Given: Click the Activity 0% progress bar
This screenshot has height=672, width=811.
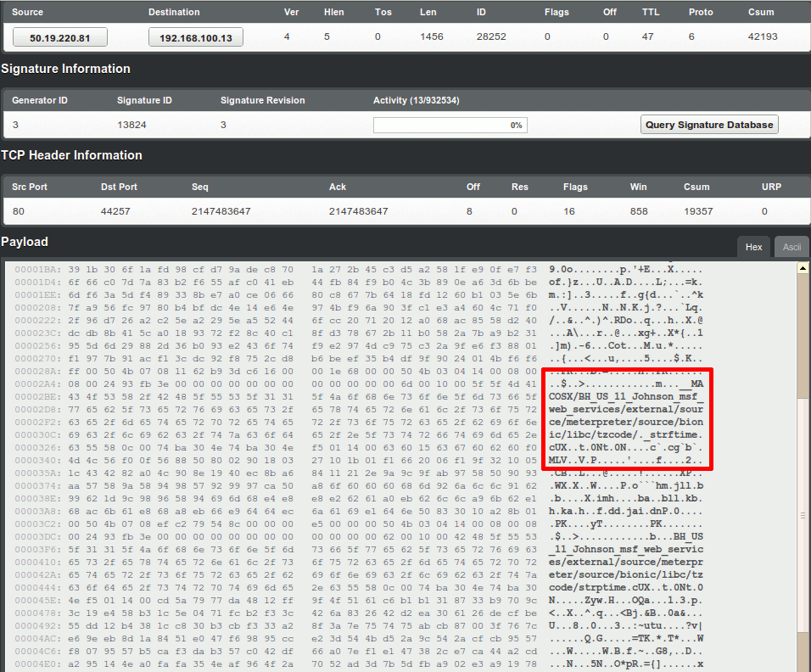Looking at the screenshot, I should (x=450, y=125).
